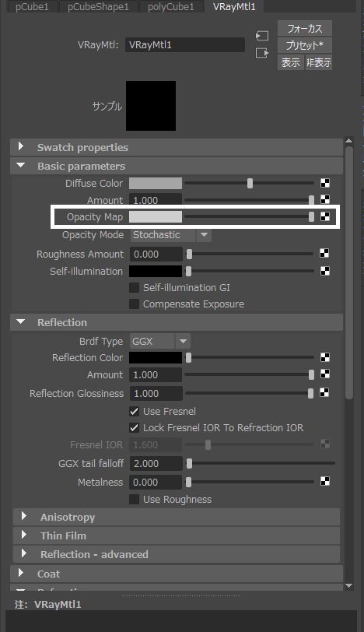The width and height of the screenshot is (364, 632).
Task: Click map icon for Diffuse Amount
Action: pyautogui.click(x=325, y=199)
